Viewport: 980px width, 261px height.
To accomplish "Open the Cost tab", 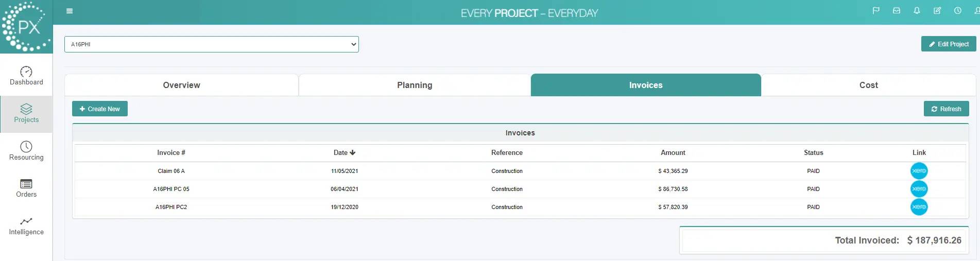I will pyautogui.click(x=868, y=85).
